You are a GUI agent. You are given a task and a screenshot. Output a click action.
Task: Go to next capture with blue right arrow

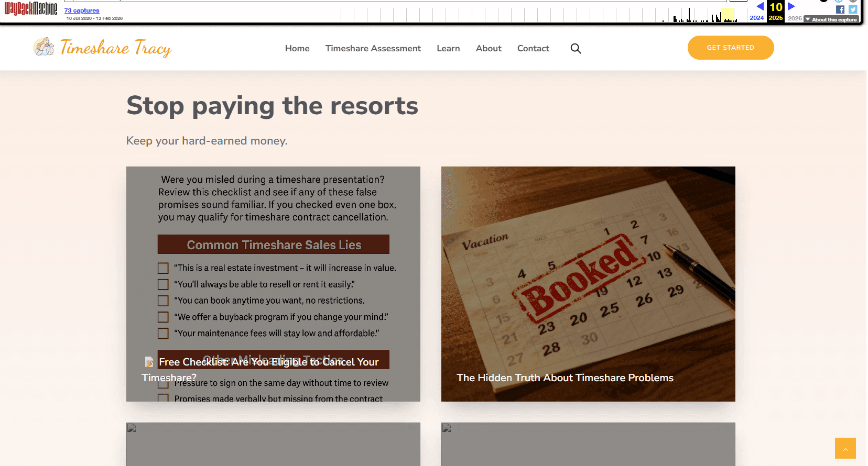pos(791,6)
